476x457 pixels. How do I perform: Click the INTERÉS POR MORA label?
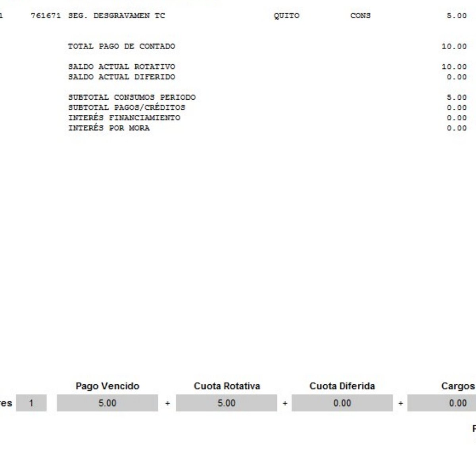point(109,128)
